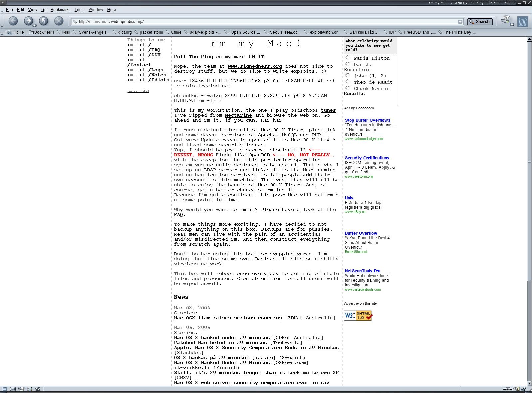Click the Pull The Plug link
This screenshot has width=532, height=393.
tap(193, 57)
